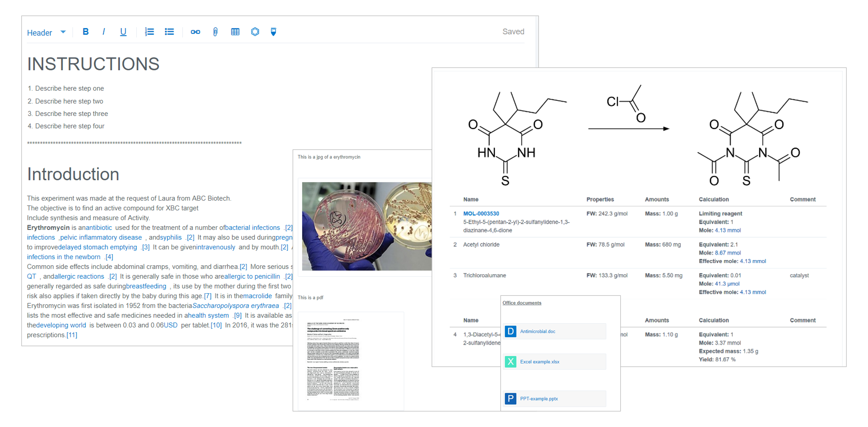The image size is (868, 427).
Task: Click 'Expected mass: 1.35 g' value
Action: 728,351
